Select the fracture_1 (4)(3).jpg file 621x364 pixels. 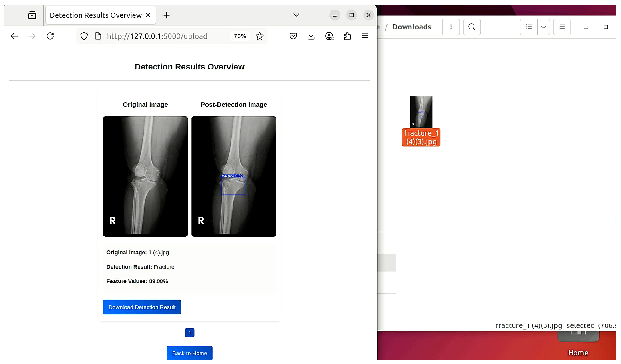pos(421,121)
